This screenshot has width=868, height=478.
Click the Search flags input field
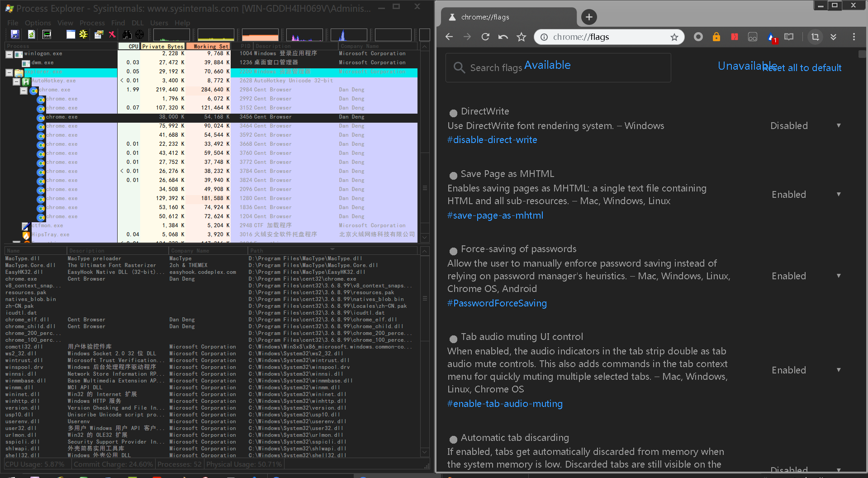tap(558, 68)
